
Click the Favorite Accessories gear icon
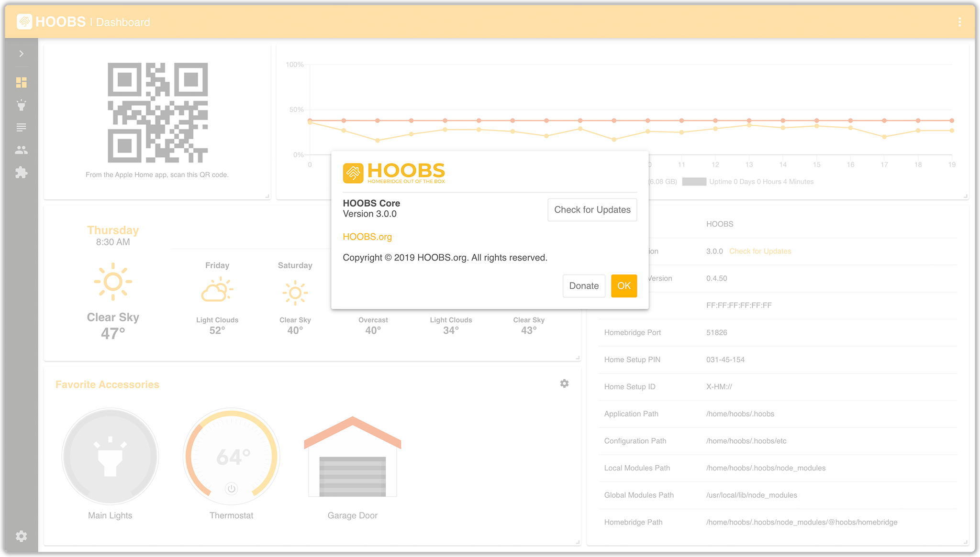564,383
